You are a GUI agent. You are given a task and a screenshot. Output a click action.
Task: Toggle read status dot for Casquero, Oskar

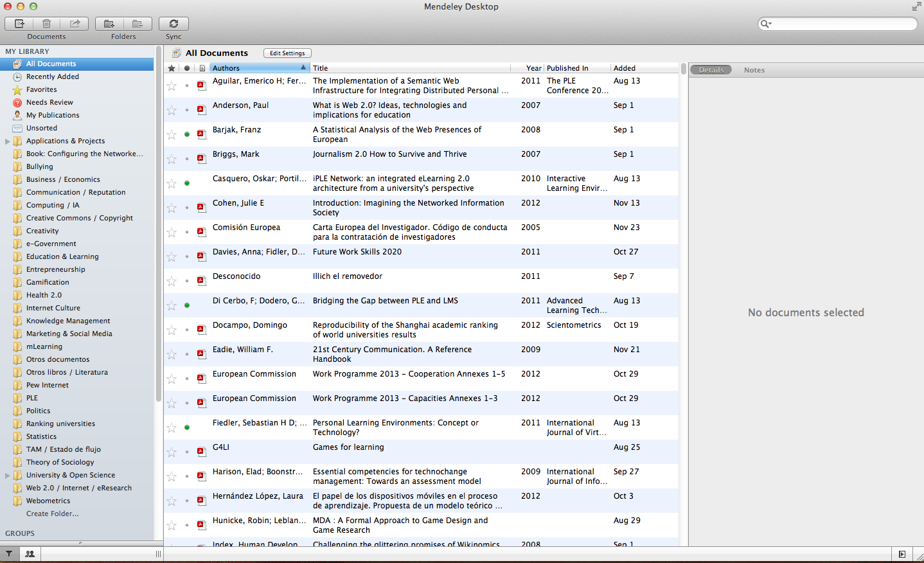coord(187,183)
